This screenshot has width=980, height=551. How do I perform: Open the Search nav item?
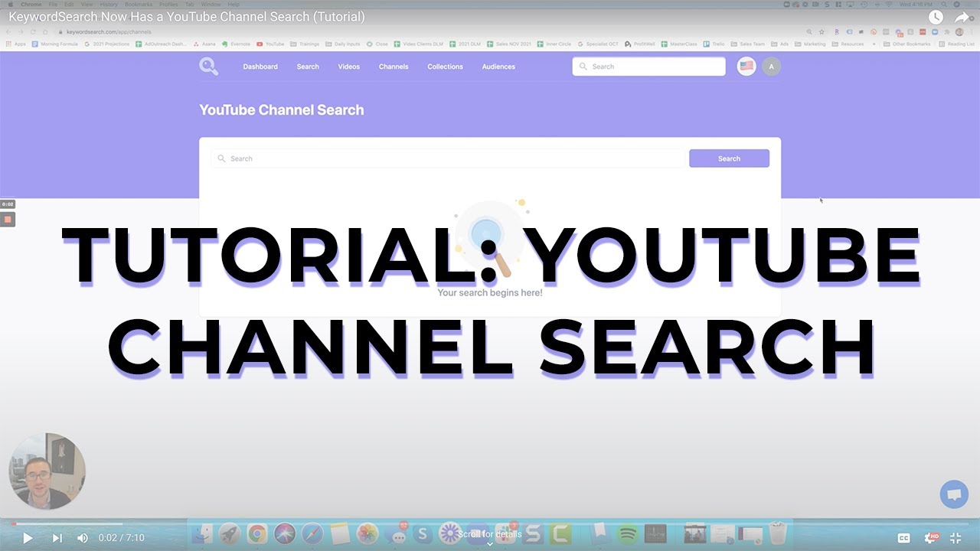point(308,67)
